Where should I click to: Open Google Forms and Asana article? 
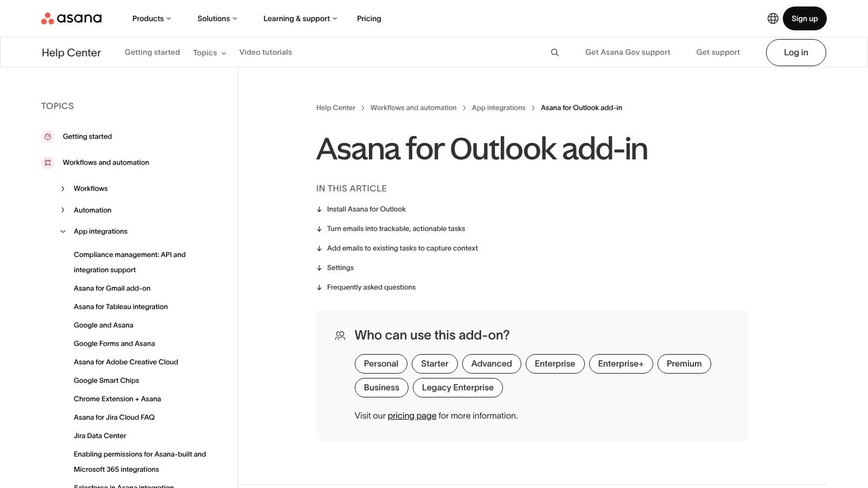[114, 344]
